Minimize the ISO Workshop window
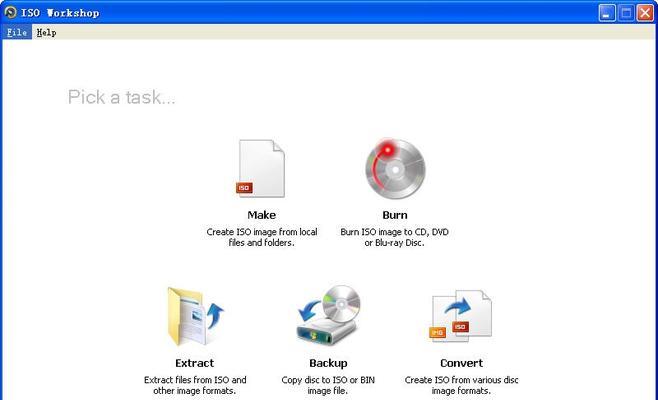658x400 pixels. [607, 13]
